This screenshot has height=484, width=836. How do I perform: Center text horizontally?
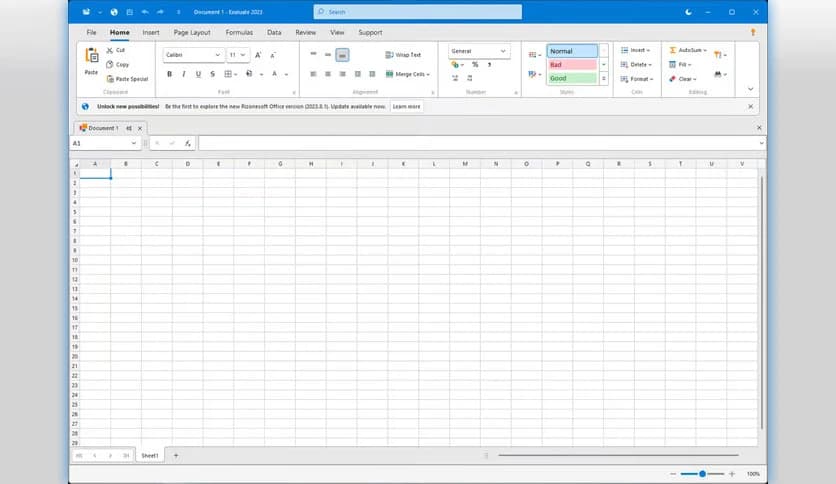(328, 74)
